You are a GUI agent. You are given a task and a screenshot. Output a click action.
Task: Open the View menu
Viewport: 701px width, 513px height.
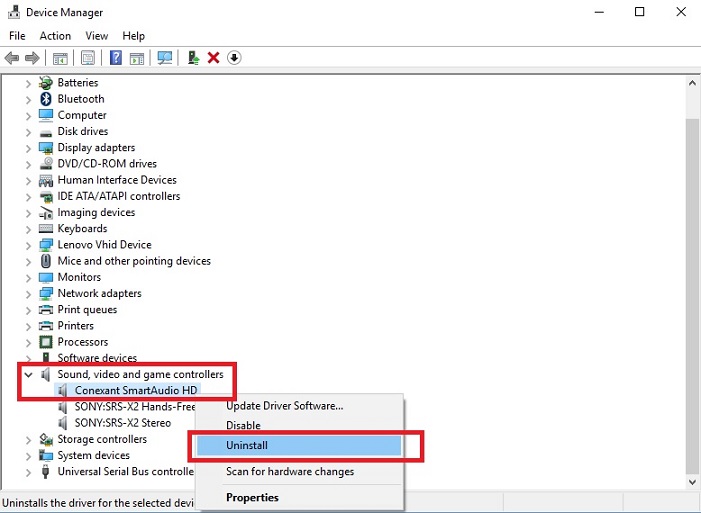[97, 36]
